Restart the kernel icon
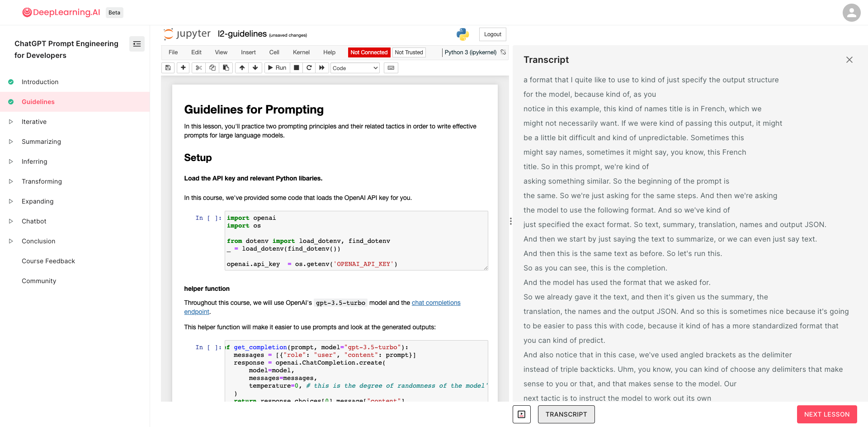 coord(309,68)
